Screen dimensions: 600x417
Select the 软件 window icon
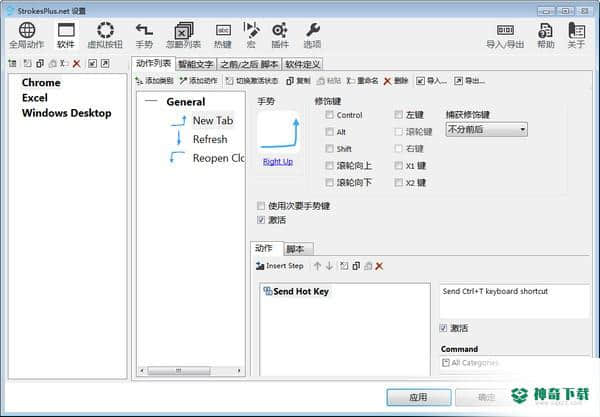66,35
